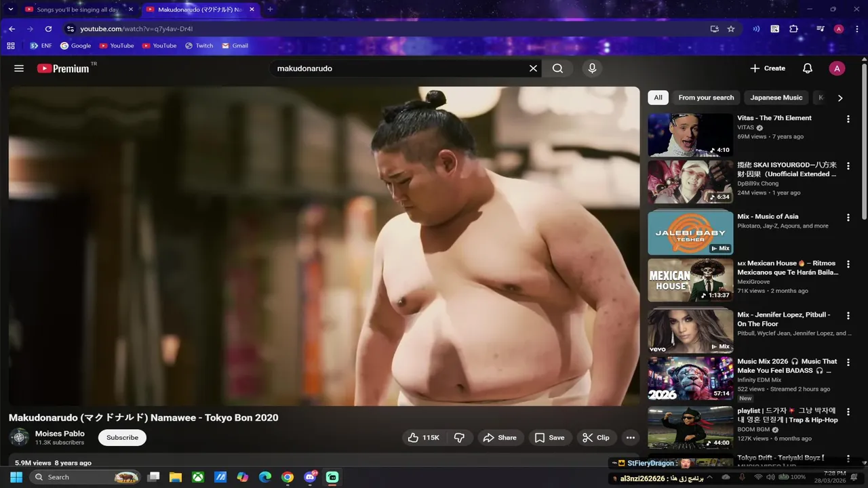The width and height of the screenshot is (868, 488).
Task: Open options for Mexican House video
Action: coord(848,264)
